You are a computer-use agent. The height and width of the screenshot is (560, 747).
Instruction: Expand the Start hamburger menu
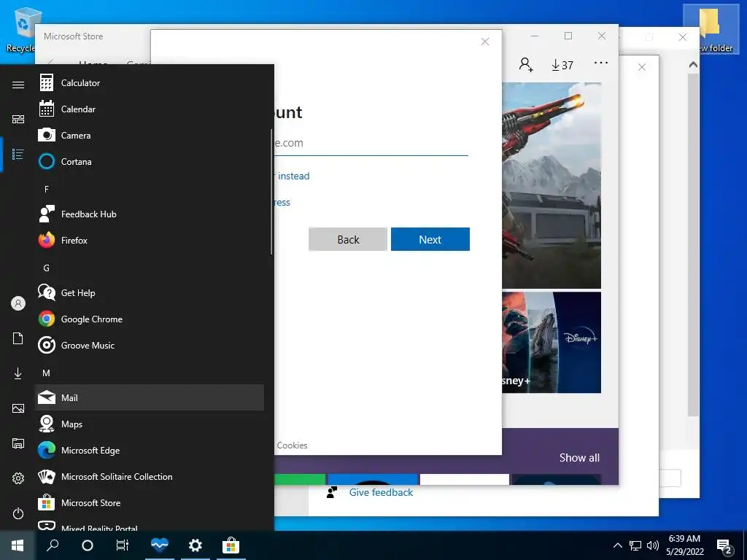point(18,85)
